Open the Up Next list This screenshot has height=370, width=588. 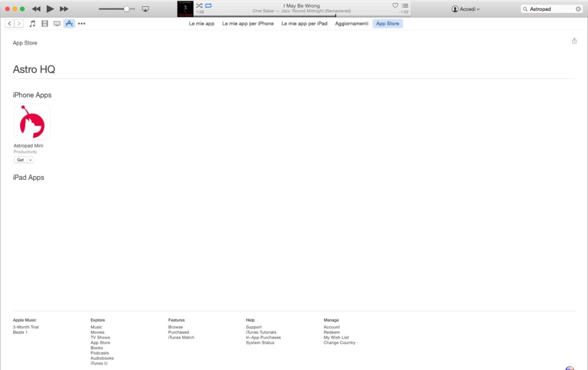pyautogui.click(x=405, y=6)
